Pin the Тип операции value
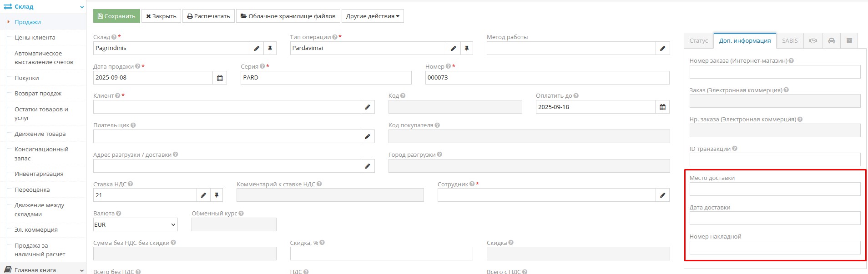The width and height of the screenshot is (868, 274). [x=466, y=48]
